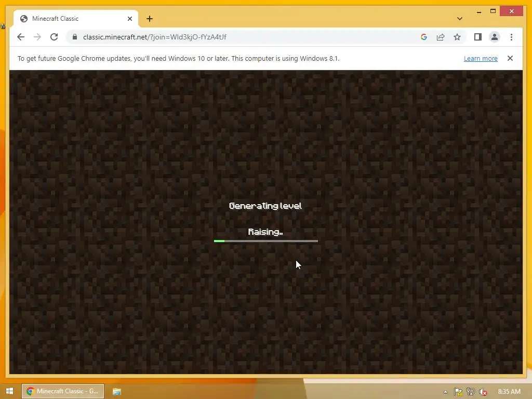Image resolution: width=532 pixels, height=399 pixels.
Task: Go back with the browser back arrow
Action: point(21,37)
